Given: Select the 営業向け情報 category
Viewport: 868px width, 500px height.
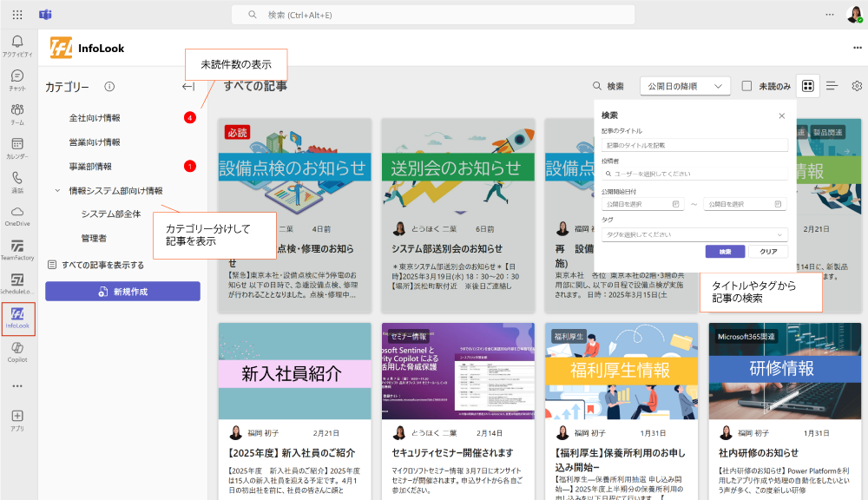Looking at the screenshot, I should pos(95,141).
